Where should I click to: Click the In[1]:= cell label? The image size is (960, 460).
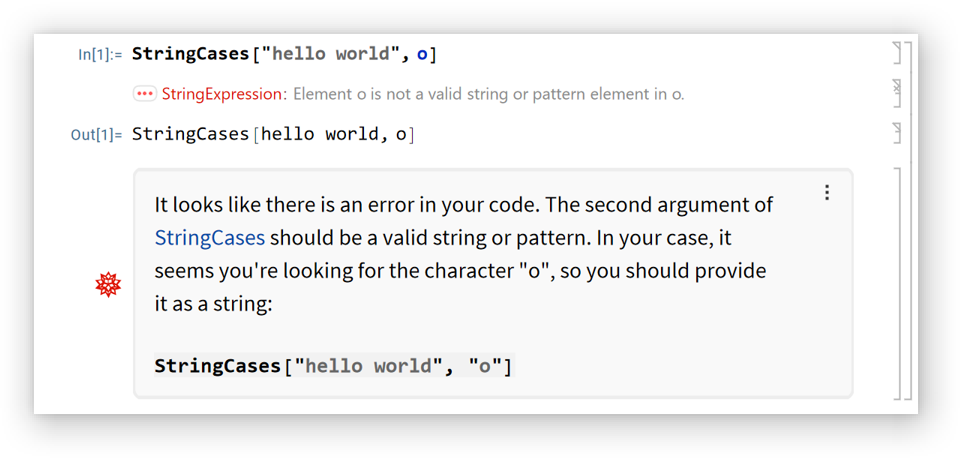100,55
